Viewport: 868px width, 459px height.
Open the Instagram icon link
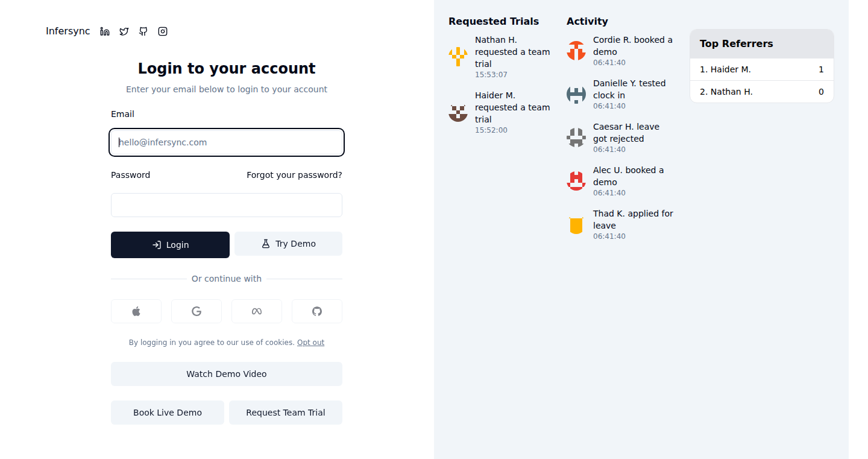[x=163, y=31]
